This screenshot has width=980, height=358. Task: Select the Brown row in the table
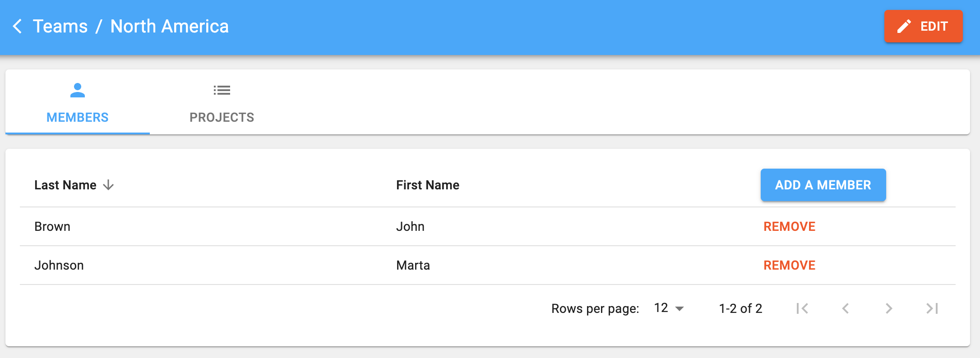[x=52, y=226]
